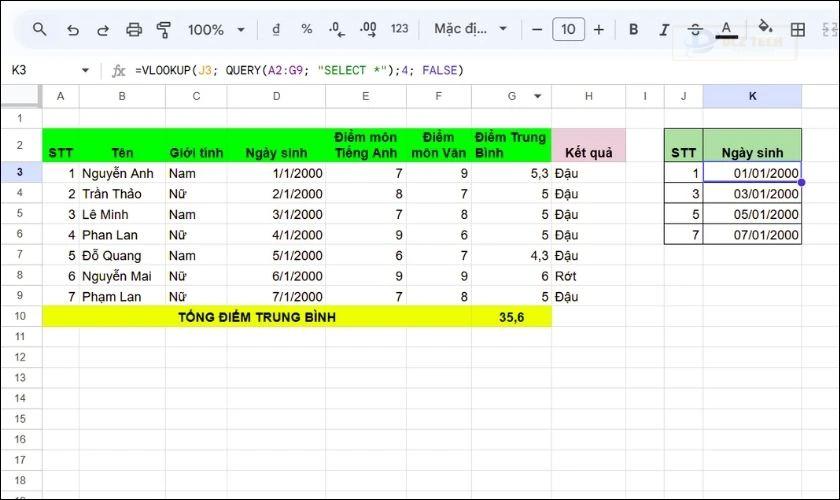Select the total cell 35,6

tap(511, 317)
